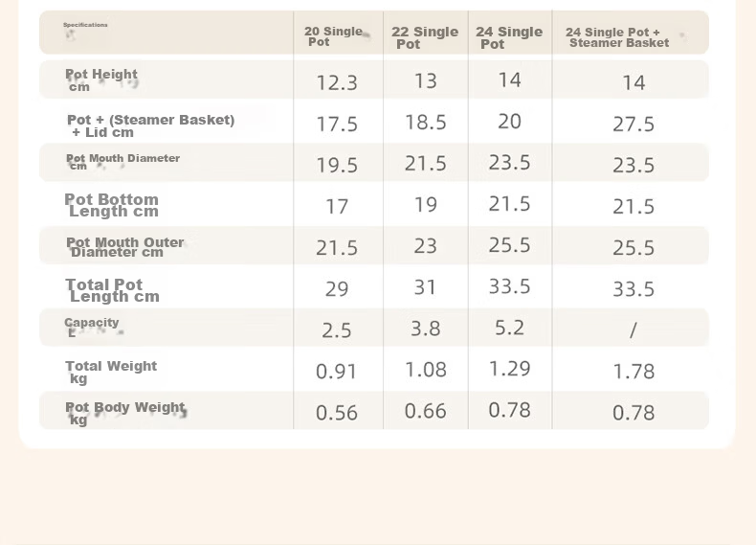Select the '24 Single Pot' column header
Image resolution: width=756 pixels, height=545 pixels.
509,37
